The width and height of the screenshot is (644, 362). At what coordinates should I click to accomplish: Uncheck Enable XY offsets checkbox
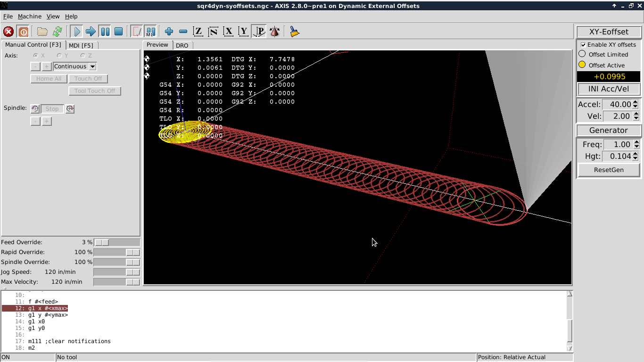point(583,45)
